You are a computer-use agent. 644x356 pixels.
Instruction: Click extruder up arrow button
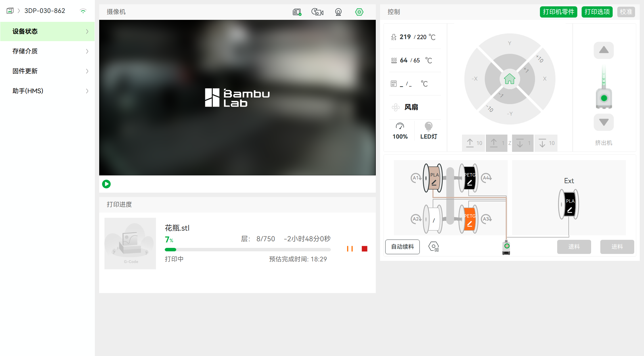pos(604,50)
